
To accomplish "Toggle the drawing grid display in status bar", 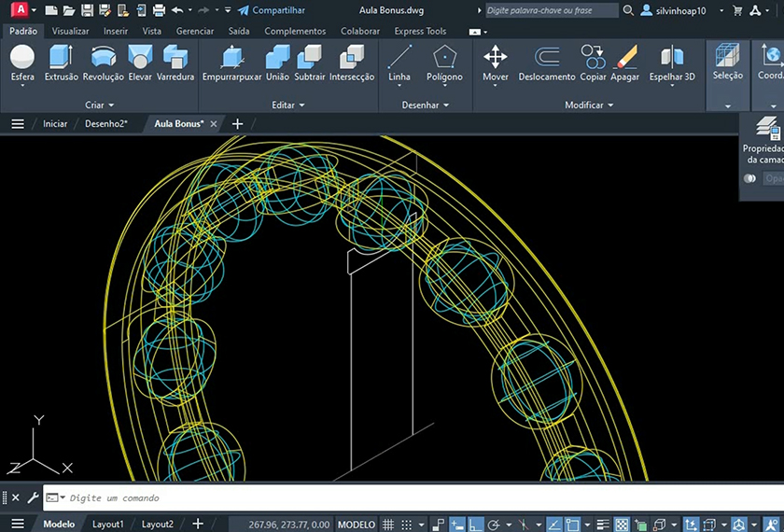I will point(389,525).
